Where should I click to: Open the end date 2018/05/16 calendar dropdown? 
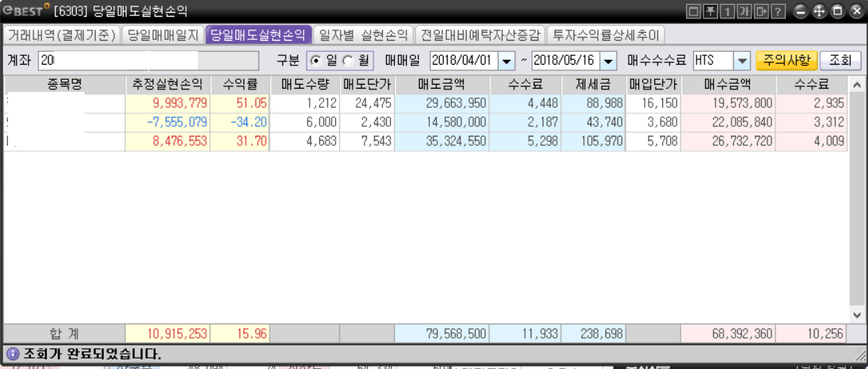pyautogui.click(x=609, y=61)
